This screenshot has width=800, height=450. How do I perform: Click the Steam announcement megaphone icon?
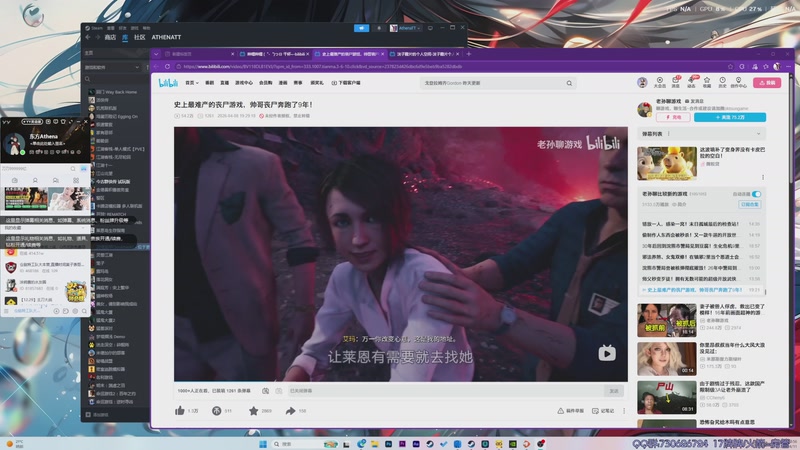click(x=361, y=28)
